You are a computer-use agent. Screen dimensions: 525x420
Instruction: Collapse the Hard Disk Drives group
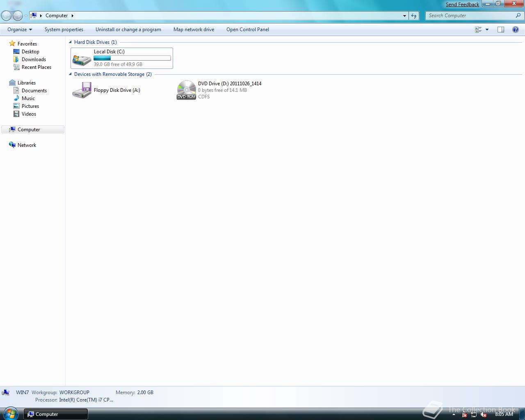[70, 42]
